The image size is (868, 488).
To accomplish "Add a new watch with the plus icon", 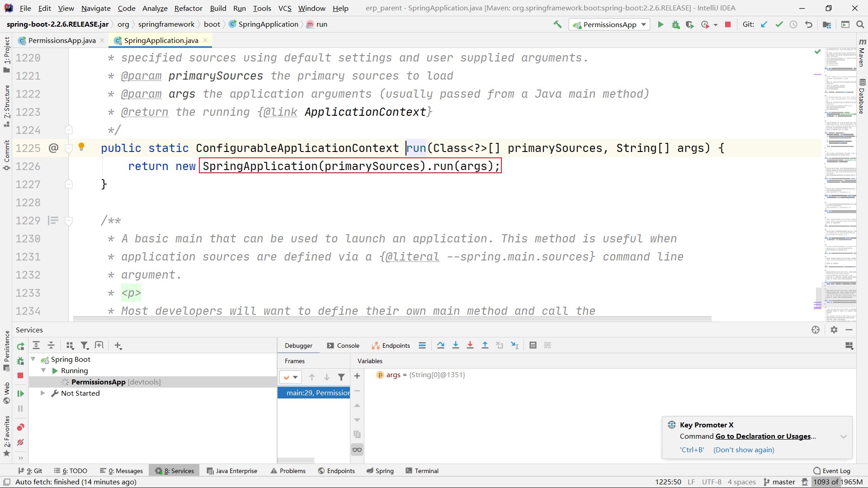I will click(357, 376).
